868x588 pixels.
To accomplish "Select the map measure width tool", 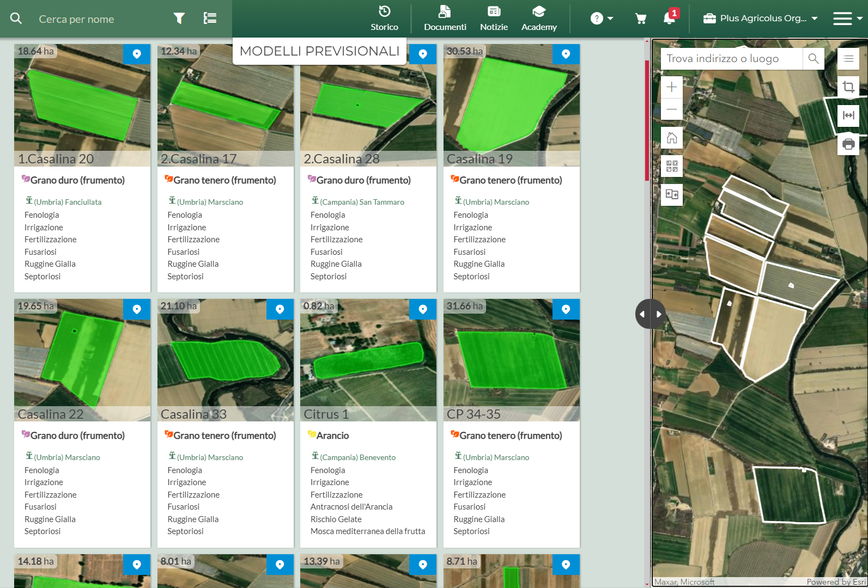I will pyautogui.click(x=848, y=115).
